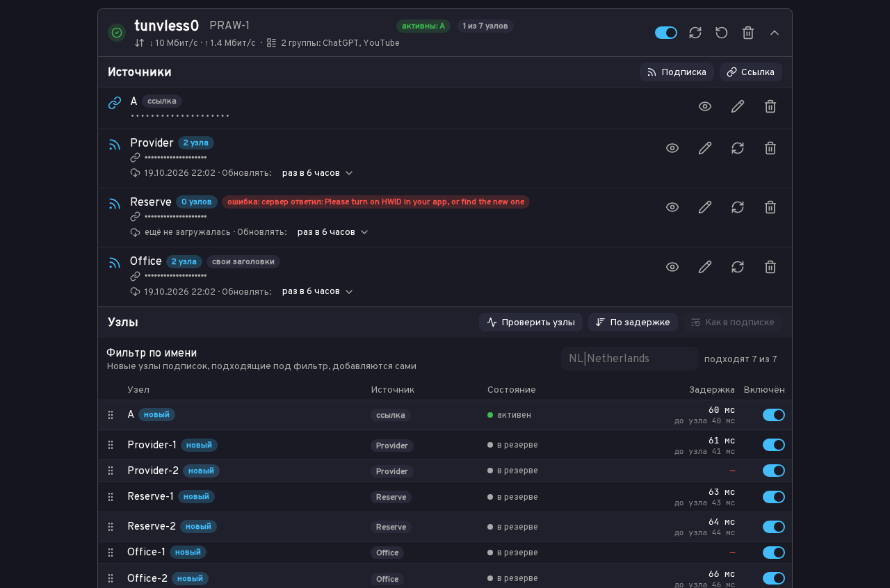Click the Как в подписке sort button
The height and width of the screenshot is (588, 890).
(x=732, y=322)
